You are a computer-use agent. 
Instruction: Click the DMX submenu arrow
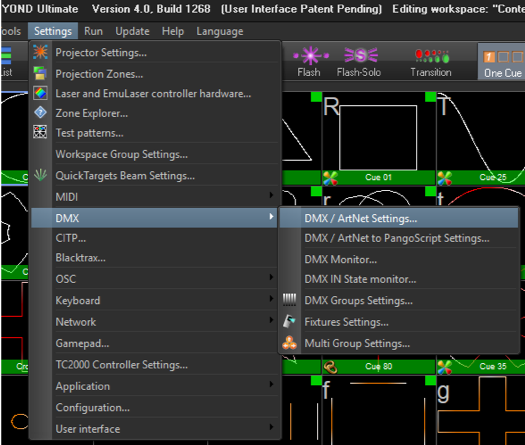pyautogui.click(x=271, y=217)
